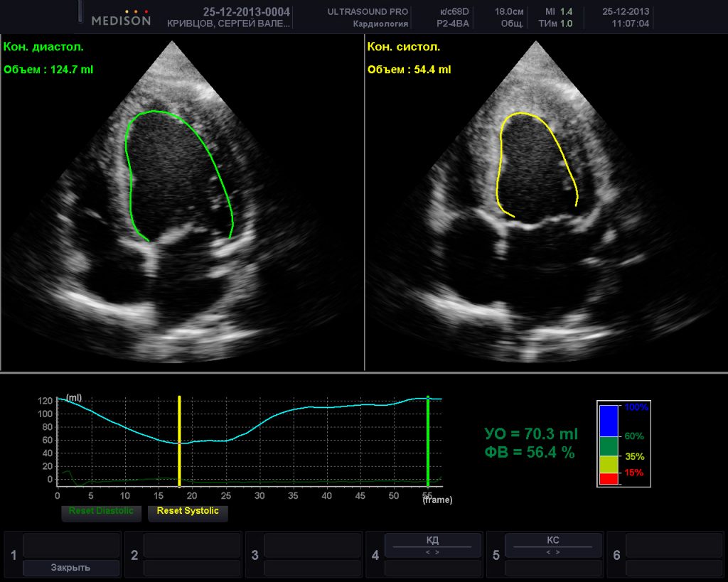Click the ФВ = 56.4 % result

click(530, 452)
